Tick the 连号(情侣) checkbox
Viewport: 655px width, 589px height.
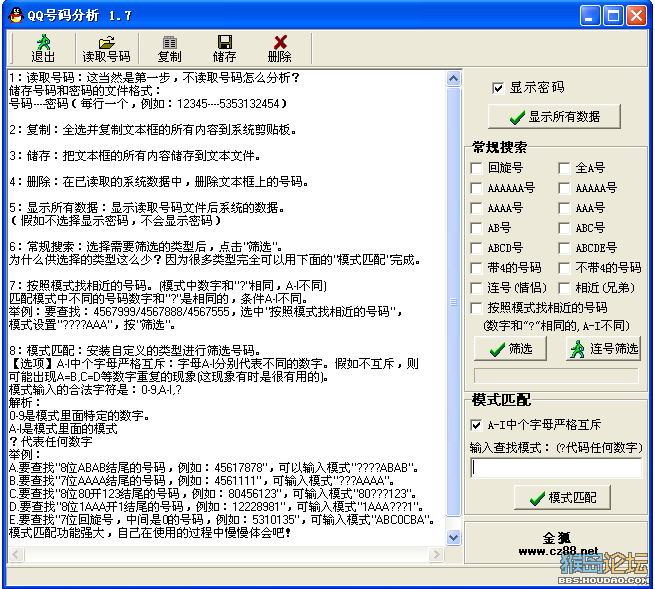click(x=476, y=288)
